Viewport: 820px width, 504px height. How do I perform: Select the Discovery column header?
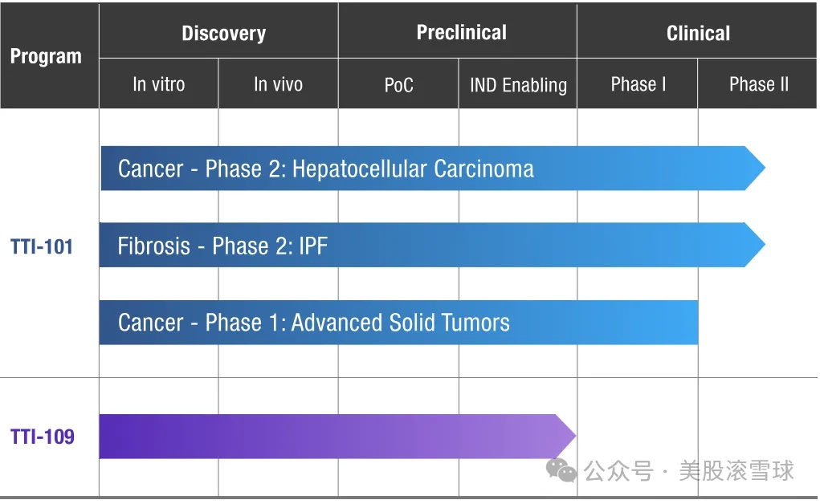[x=223, y=34]
